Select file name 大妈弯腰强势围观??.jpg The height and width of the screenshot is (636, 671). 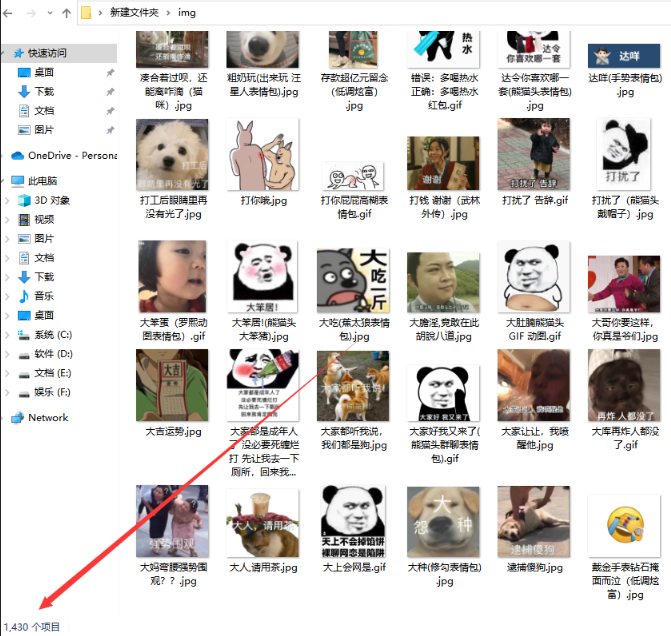click(173, 574)
